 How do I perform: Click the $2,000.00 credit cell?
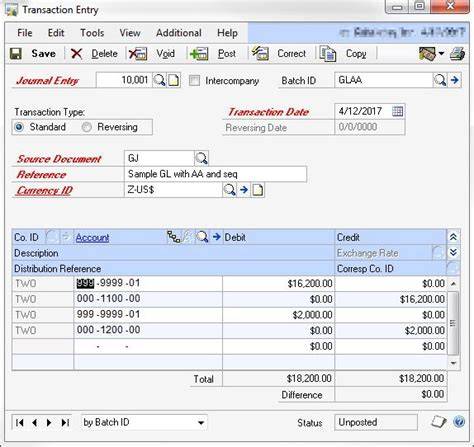tap(391, 330)
